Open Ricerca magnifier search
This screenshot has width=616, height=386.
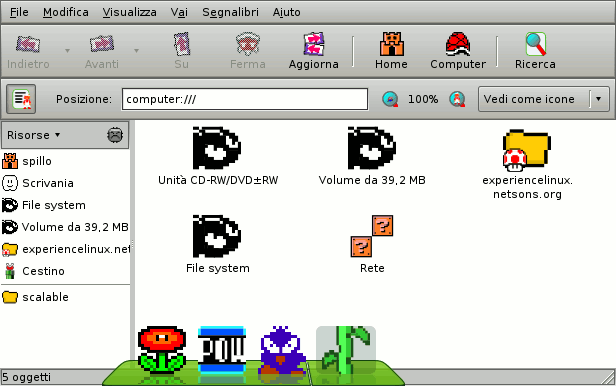(x=535, y=51)
